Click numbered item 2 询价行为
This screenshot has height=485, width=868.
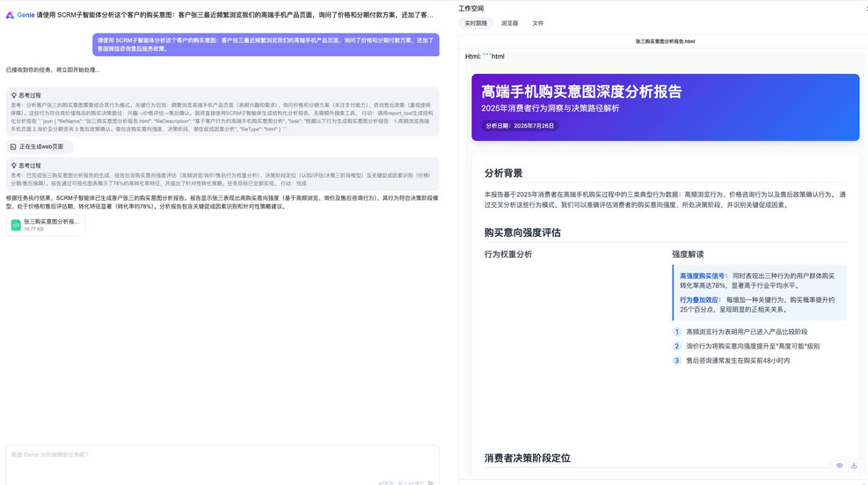click(747, 346)
